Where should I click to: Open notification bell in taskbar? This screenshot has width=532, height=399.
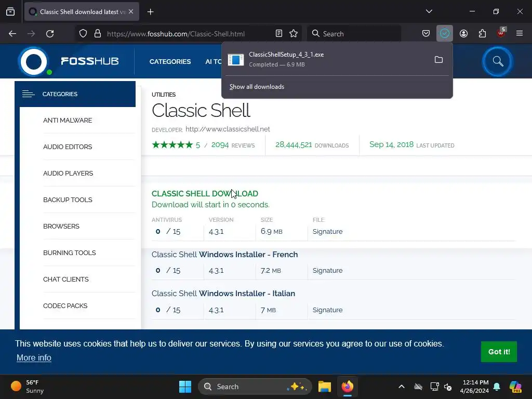pos(497,387)
